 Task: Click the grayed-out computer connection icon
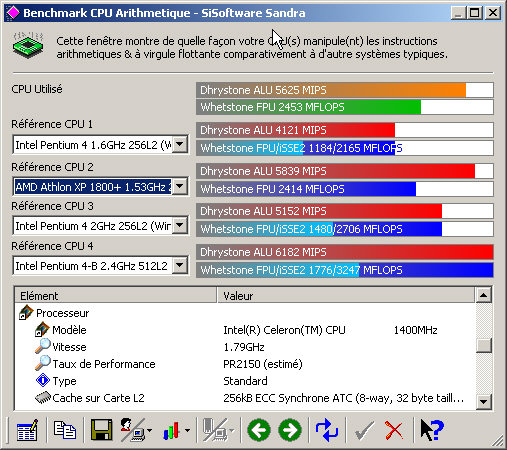pos(215,430)
